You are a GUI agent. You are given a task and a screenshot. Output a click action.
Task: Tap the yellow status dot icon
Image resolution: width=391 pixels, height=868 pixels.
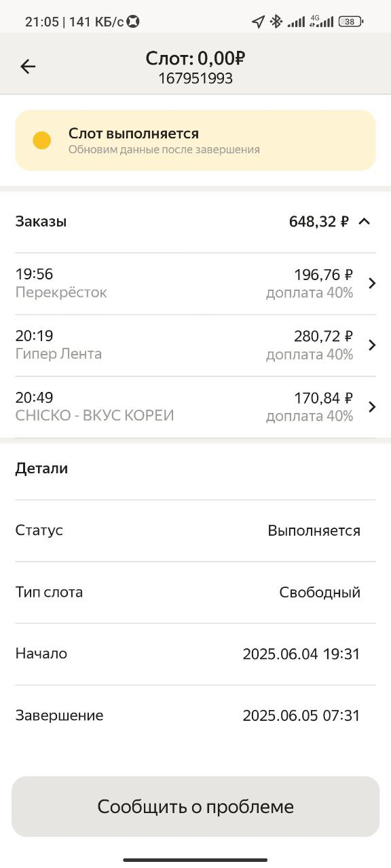pyautogui.click(x=42, y=140)
